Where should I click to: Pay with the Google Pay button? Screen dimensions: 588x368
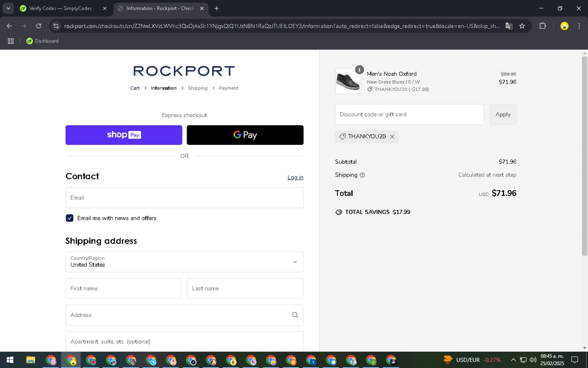245,135
